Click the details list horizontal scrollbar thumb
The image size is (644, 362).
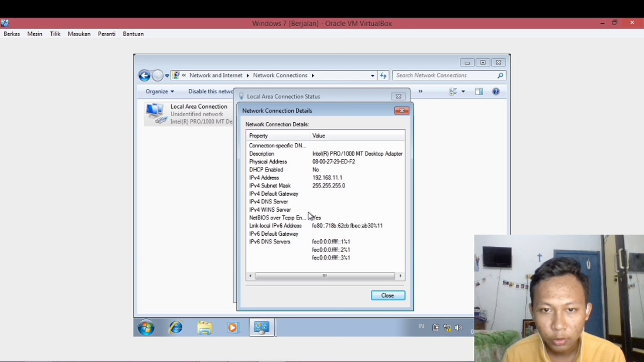coord(325,276)
